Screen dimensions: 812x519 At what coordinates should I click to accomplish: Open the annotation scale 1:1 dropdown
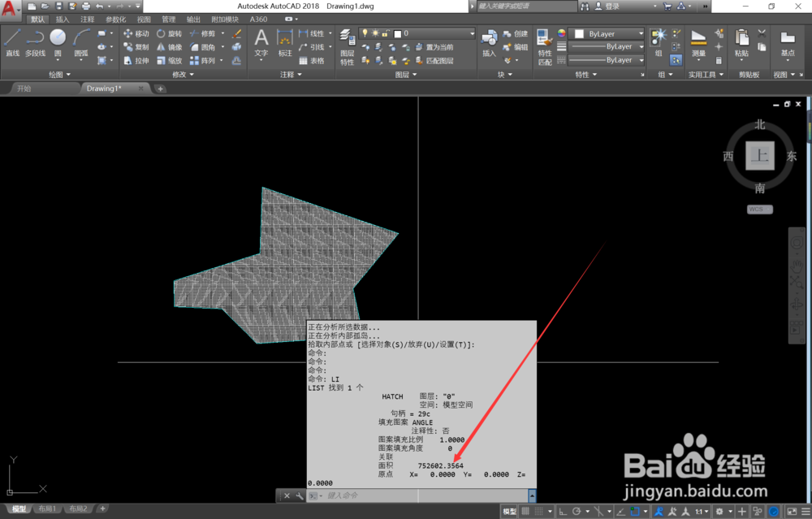[702, 511]
